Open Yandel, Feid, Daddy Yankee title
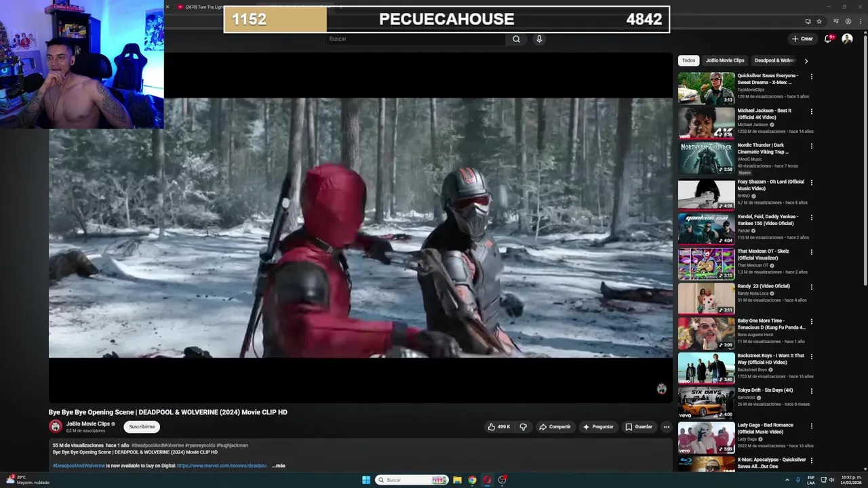Screen dimensions: 868x488 (768, 220)
